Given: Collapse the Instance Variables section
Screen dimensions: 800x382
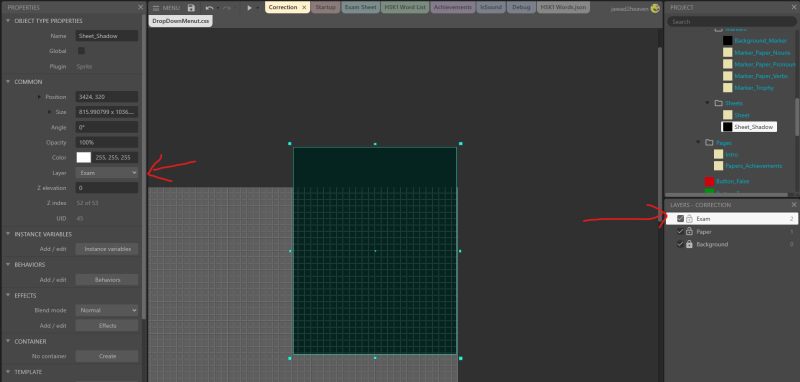Looking at the screenshot, I should 8,234.
